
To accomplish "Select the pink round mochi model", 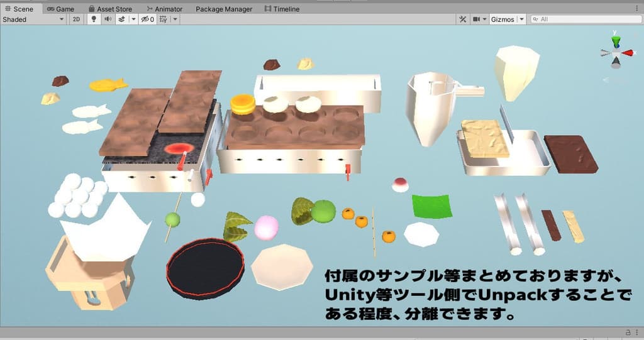I will tap(267, 228).
